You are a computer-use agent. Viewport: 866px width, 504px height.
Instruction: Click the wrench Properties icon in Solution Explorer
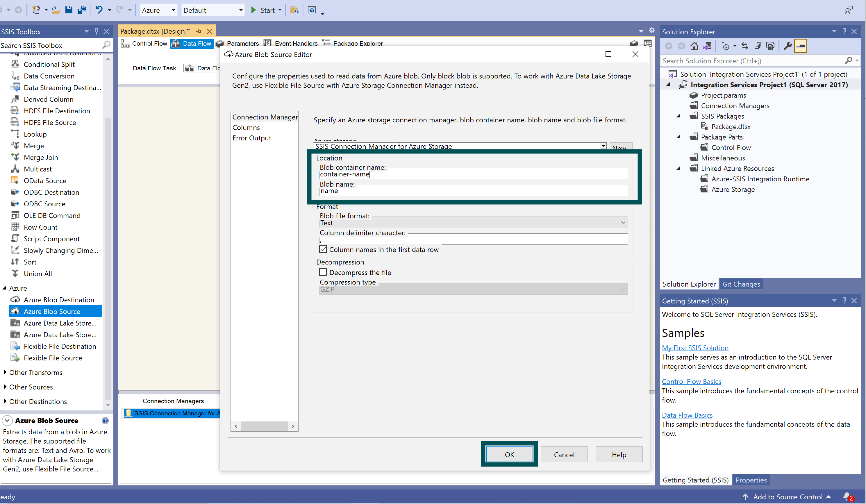[x=787, y=46]
